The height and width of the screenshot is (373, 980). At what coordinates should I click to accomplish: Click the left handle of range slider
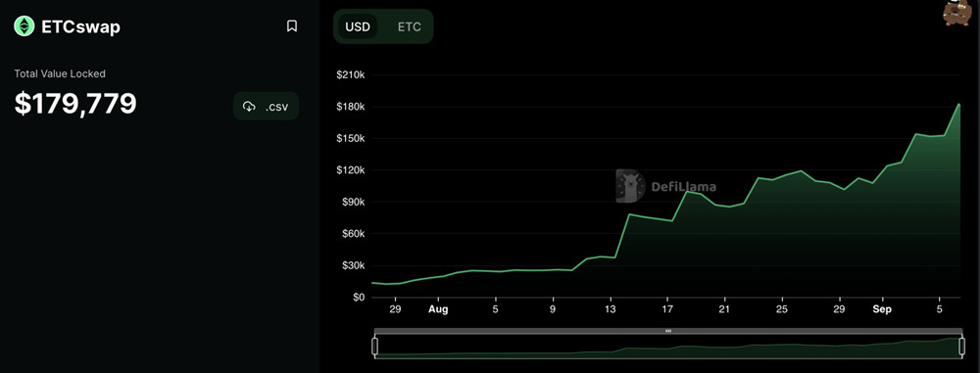point(375,347)
